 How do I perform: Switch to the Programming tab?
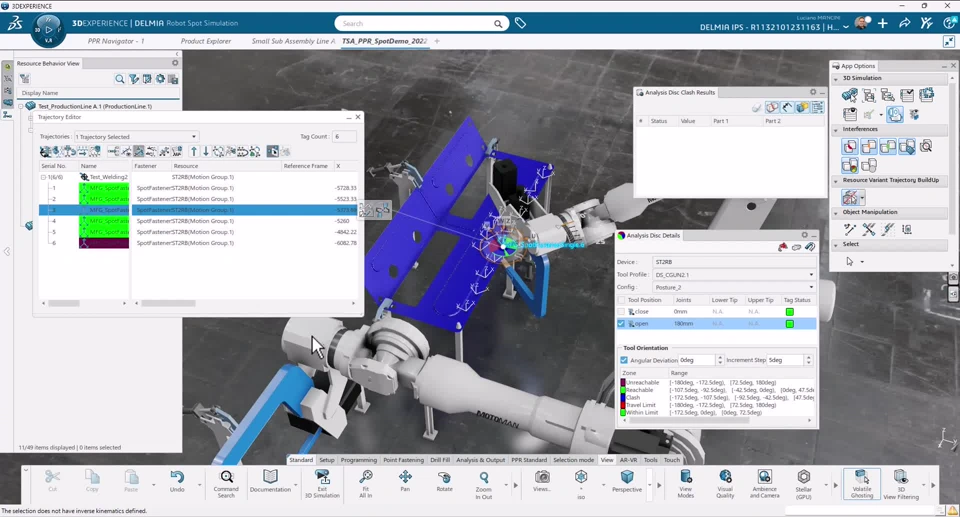pos(359,459)
